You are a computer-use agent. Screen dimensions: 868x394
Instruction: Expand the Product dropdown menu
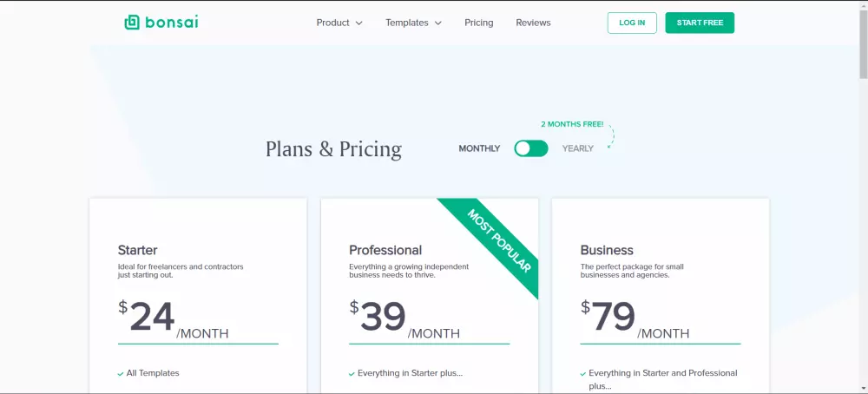pyautogui.click(x=339, y=23)
